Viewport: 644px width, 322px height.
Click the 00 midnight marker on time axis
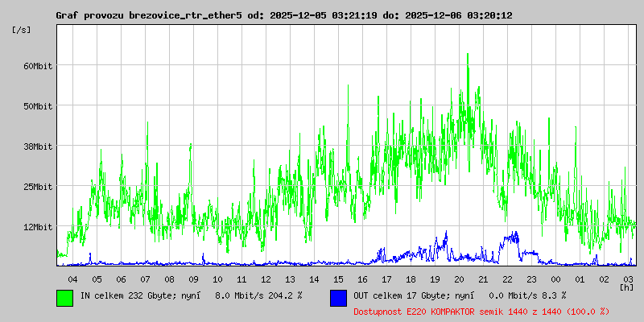[x=555, y=279]
